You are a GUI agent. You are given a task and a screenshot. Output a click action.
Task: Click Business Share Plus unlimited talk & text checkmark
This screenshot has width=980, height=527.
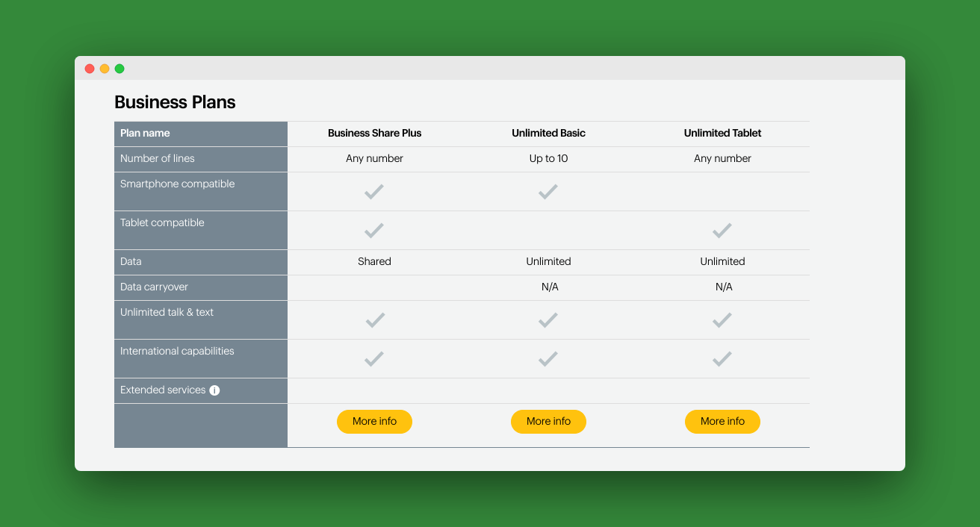pyautogui.click(x=374, y=320)
